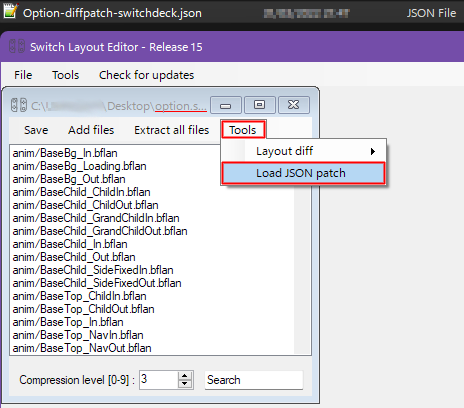This screenshot has height=408, width=464.
Task: Click Add files button
Action: tap(91, 130)
